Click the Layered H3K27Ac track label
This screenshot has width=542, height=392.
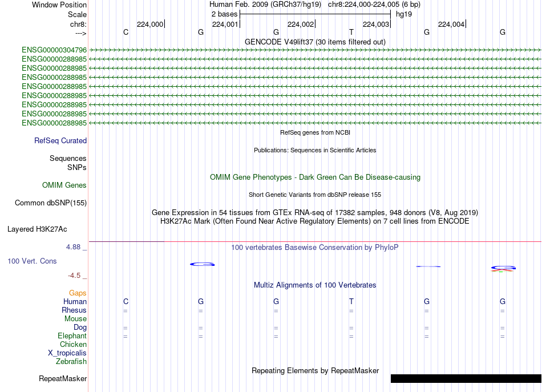pos(37,229)
